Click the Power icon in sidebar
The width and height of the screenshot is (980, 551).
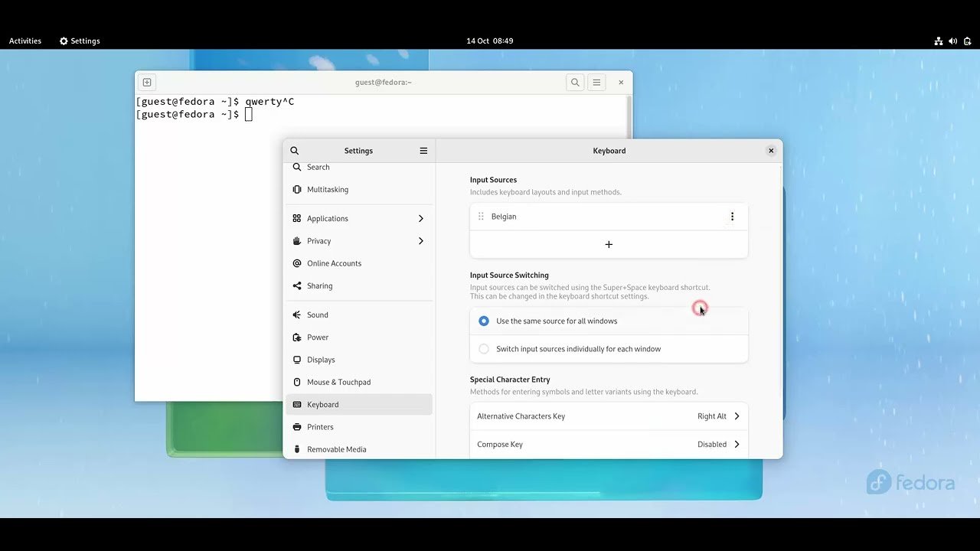coord(297,337)
